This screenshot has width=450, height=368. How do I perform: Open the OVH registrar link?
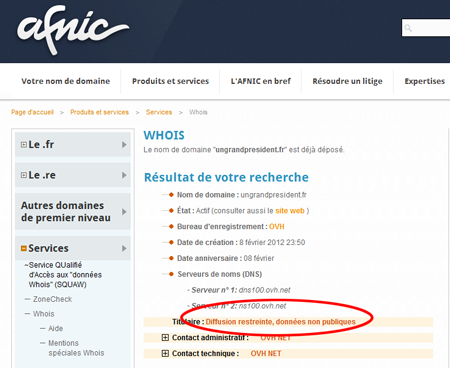[x=277, y=227]
